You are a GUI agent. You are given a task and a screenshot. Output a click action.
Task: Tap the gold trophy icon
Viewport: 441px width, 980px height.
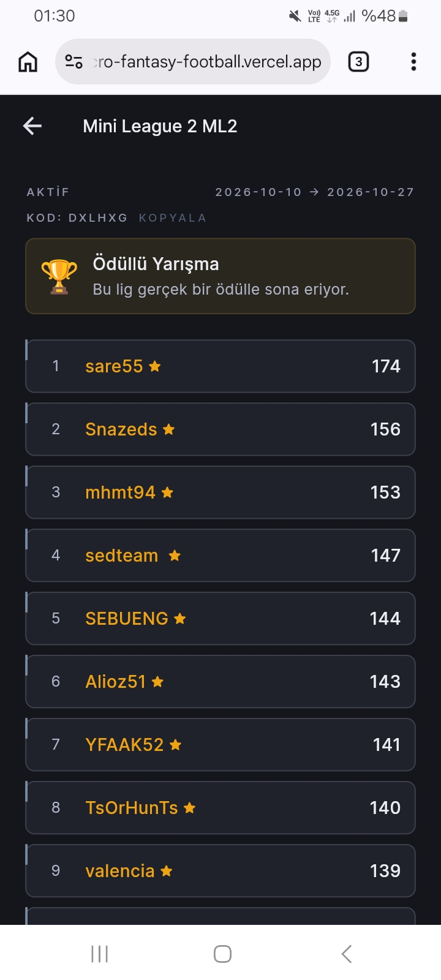[x=59, y=277]
